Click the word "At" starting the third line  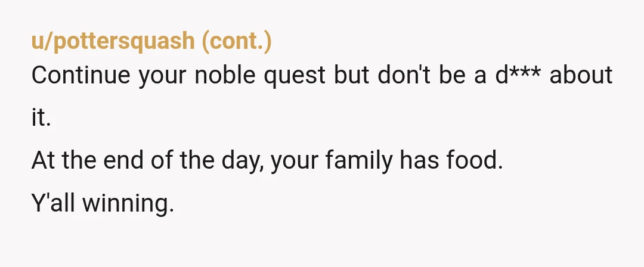coord(43,160)
